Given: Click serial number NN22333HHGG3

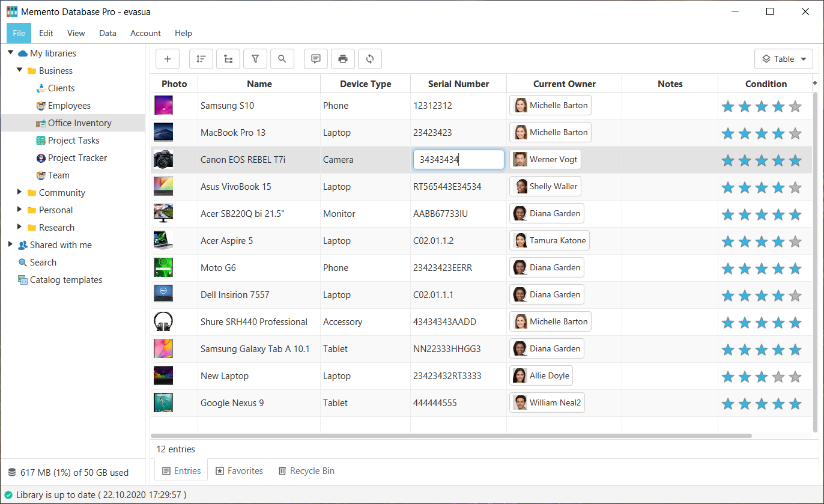Looking at the screenshot, I should 447,349.
